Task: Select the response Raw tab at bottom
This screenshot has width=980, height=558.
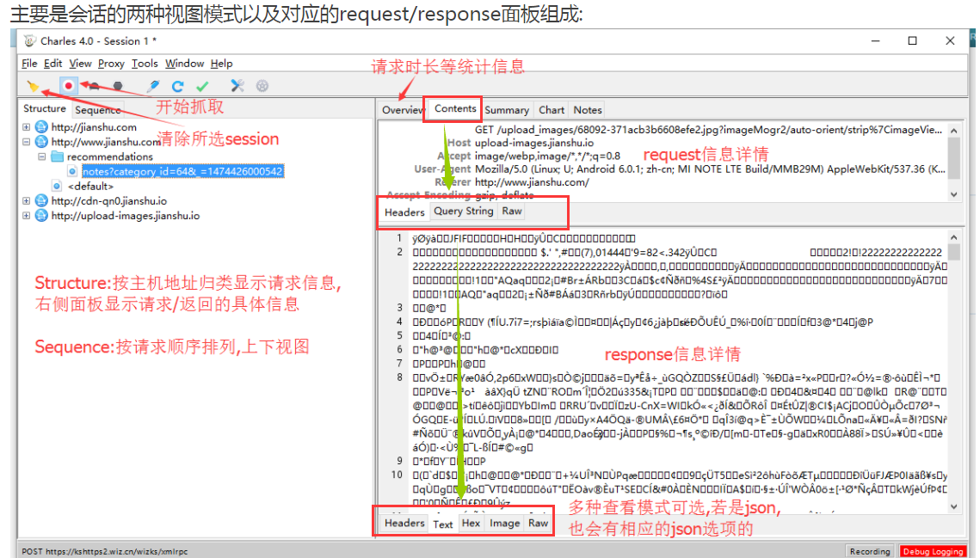Action: click(538, 523)
